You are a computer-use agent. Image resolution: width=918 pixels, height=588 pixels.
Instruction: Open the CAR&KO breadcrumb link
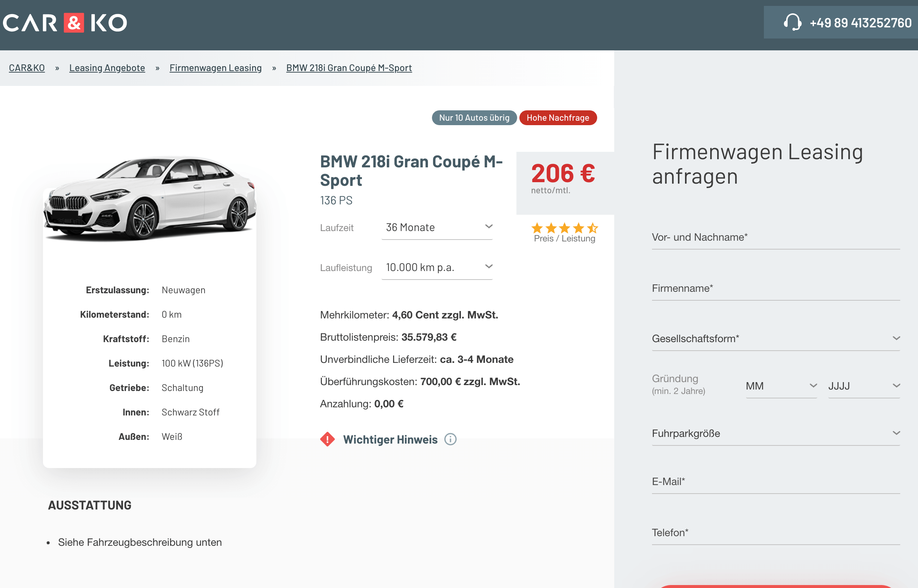click(27, 68)
